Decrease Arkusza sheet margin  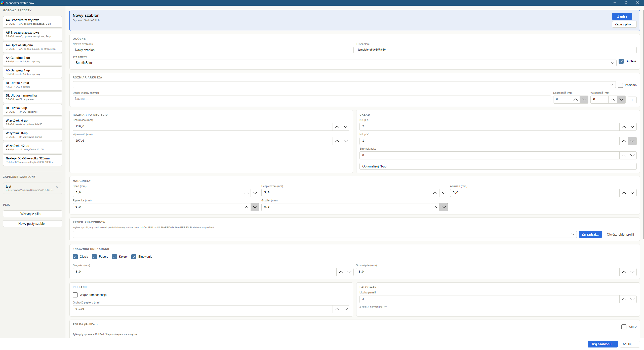[632, 193]
